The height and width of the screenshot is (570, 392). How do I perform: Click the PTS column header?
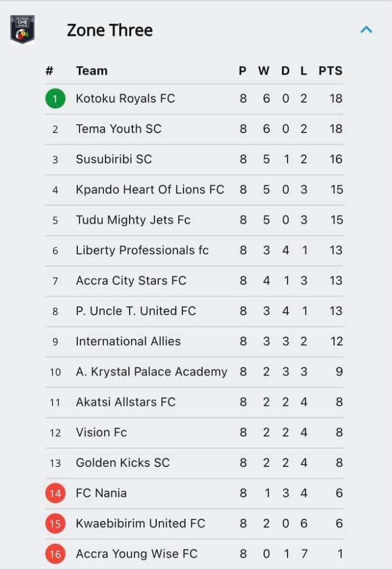click(330, 71)
